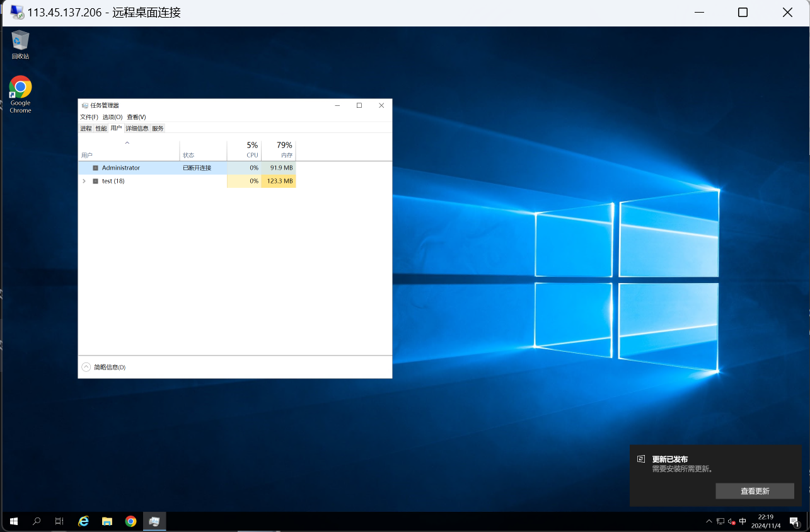Switch to the 详细信息 tab

coord(137,128)
